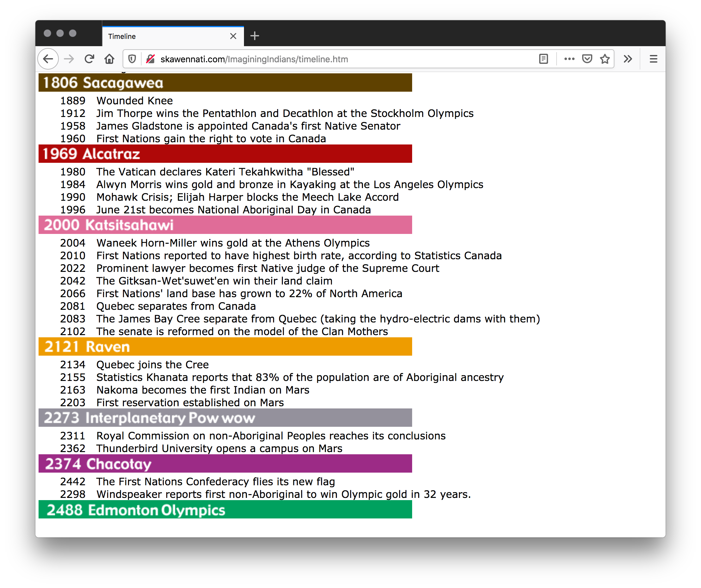Screen dimensions: 701x588
Task: Save page to Pocket
Action: pos(587,59)
